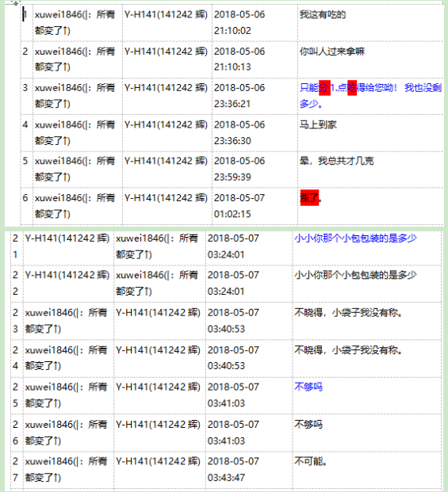The height and width of the screenshot is (492, 448).
Task: Select the message 你叫人过来拿嘛
Action: click(332, 51)
